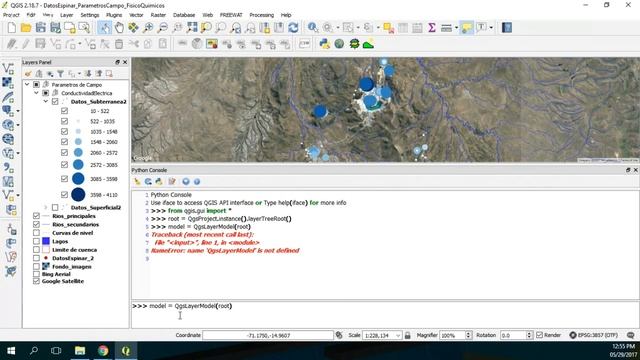Open the Project menu
This screenshot has width=640, height=360.
11,15
